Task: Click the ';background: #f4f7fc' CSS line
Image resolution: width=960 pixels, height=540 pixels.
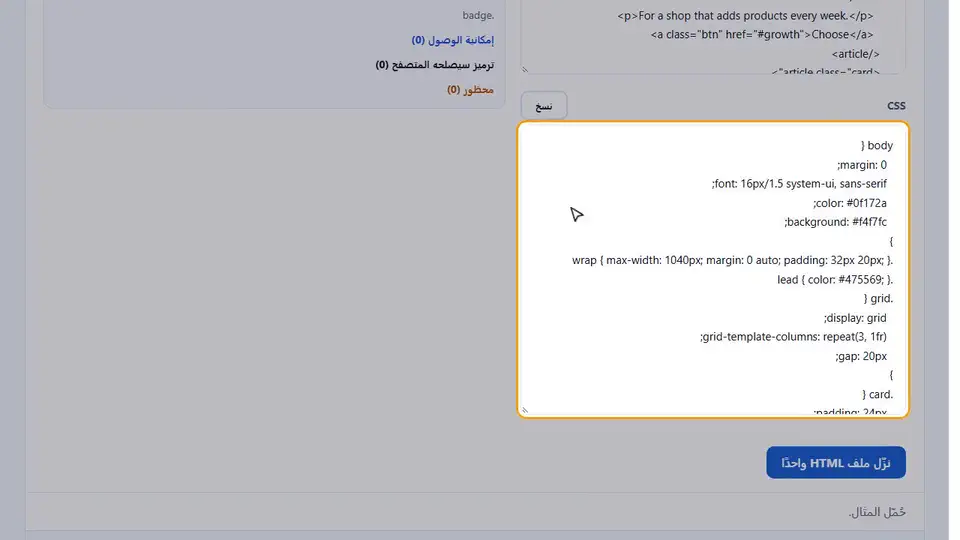Action: pyautogui.click(x=836, y=222)
